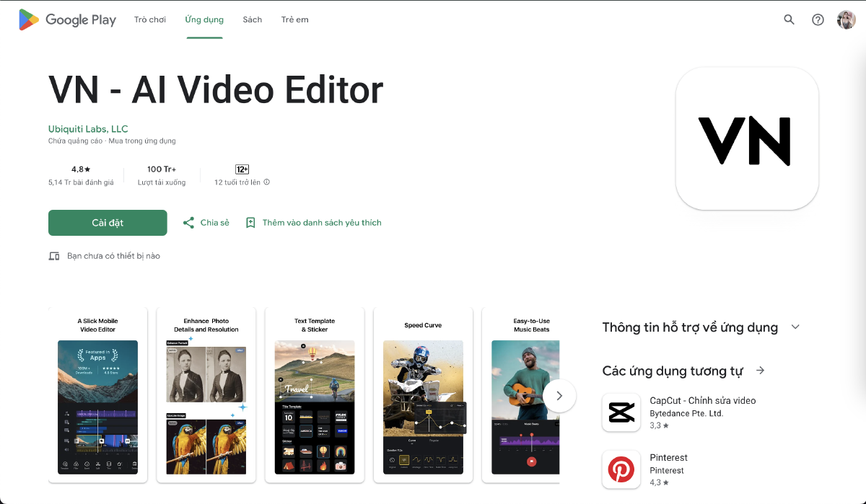Click Bạn chưa có thiết bị nào text
Screen dimensions: 866x504
[x=113, y=256]
